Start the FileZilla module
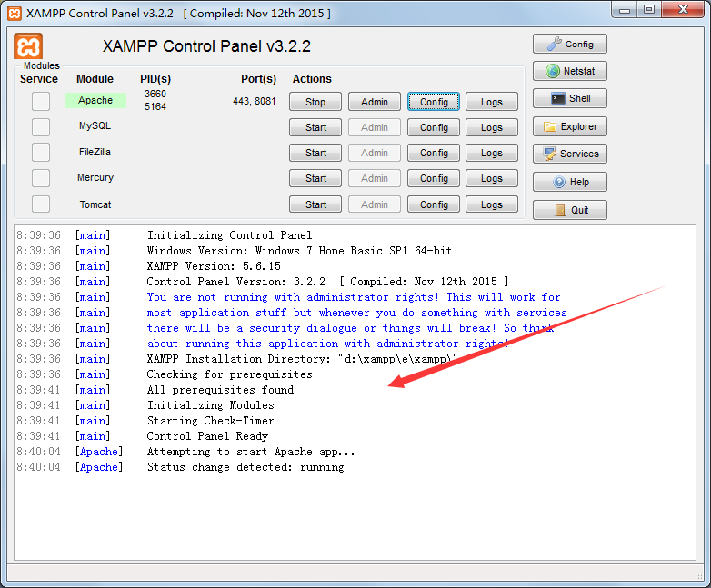This screenshot has width=711, height=588. (x=315, y=153)
